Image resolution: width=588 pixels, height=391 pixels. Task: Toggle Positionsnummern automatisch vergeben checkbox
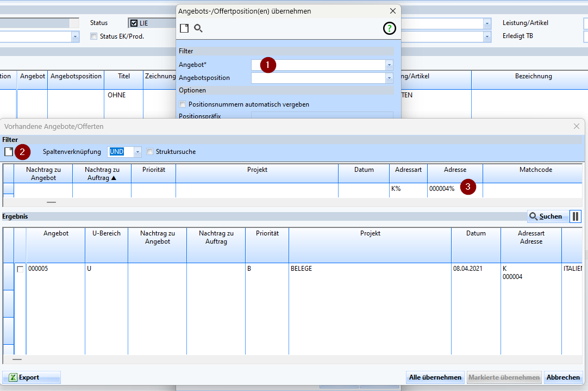(183, 104)
